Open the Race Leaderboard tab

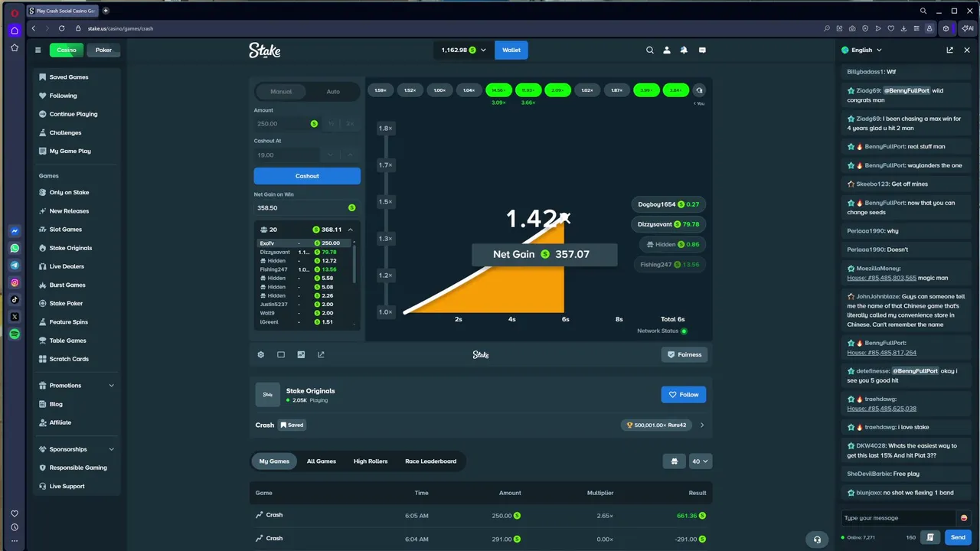pos(431,461)
